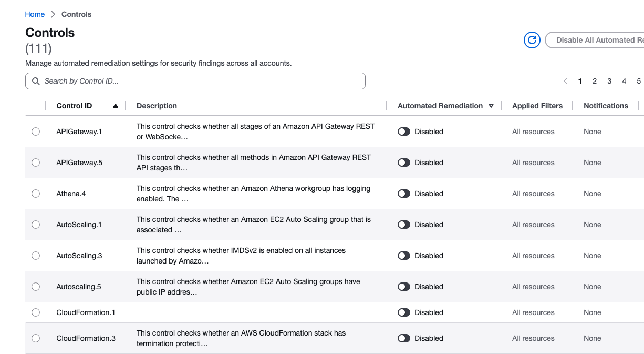The width and height of the screenshot is (644, 354).
Task: Click All resources in Autoscaling.5 row
Action: 533,287
